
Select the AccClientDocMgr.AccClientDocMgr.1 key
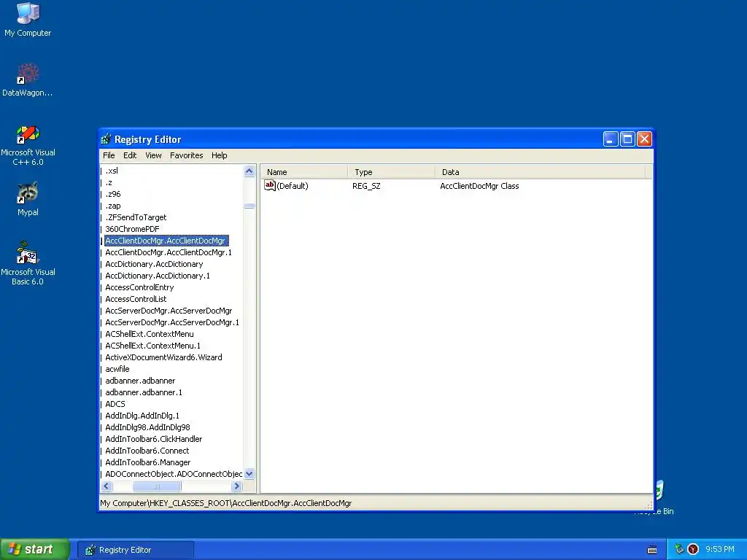click(x=169, y=252)
